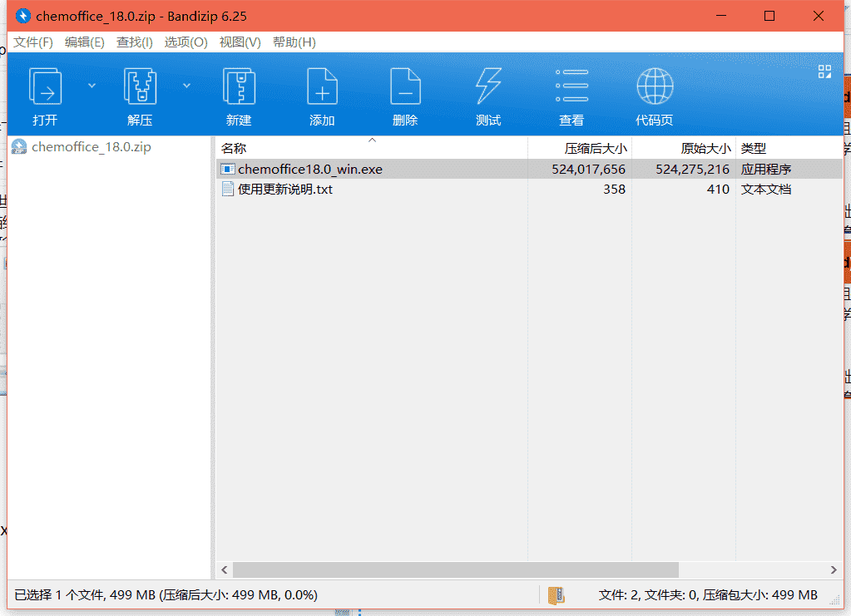
Task: Click the 打开 (Open) toolbar icon
Action: pyautogui.click(x=45, y=86)
